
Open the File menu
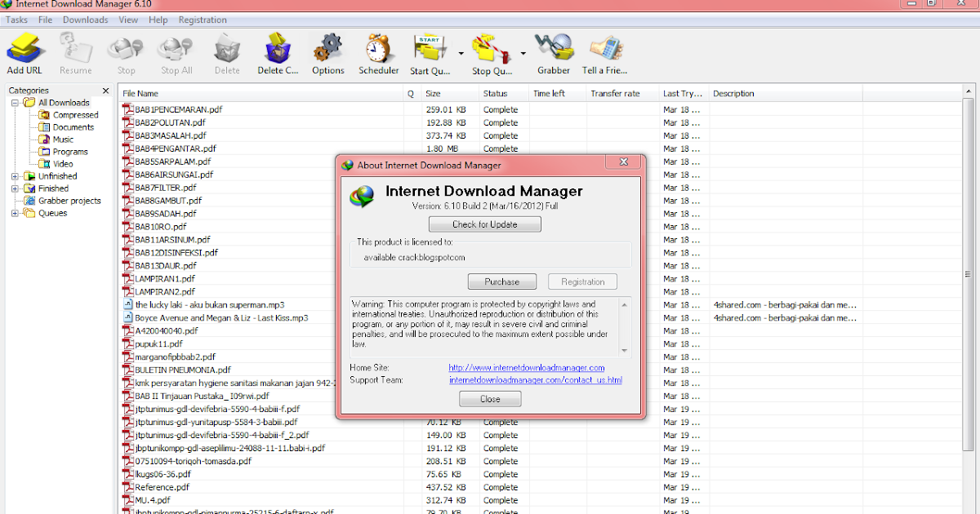click(45, 20)
